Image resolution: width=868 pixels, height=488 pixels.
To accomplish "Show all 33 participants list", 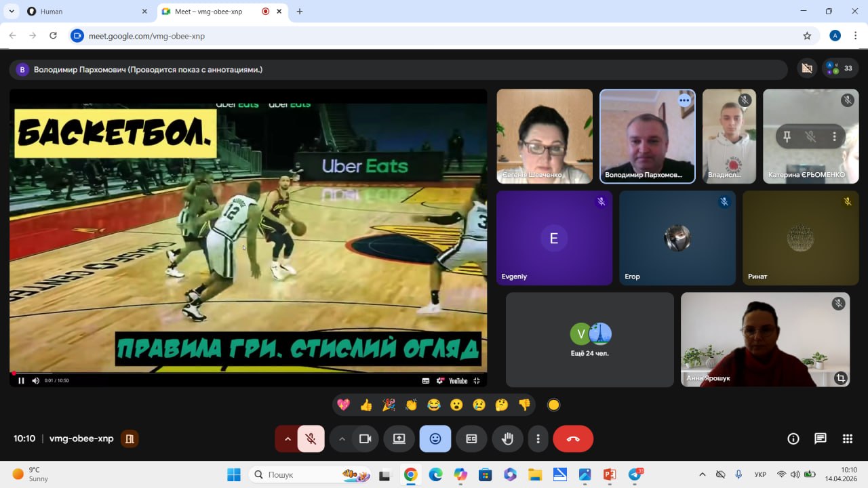I will [840, 68].
